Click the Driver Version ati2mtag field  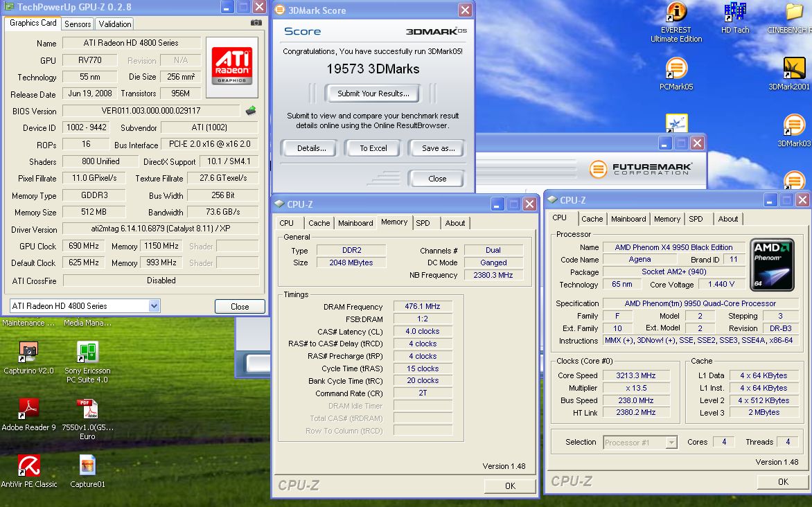(161, 229)
